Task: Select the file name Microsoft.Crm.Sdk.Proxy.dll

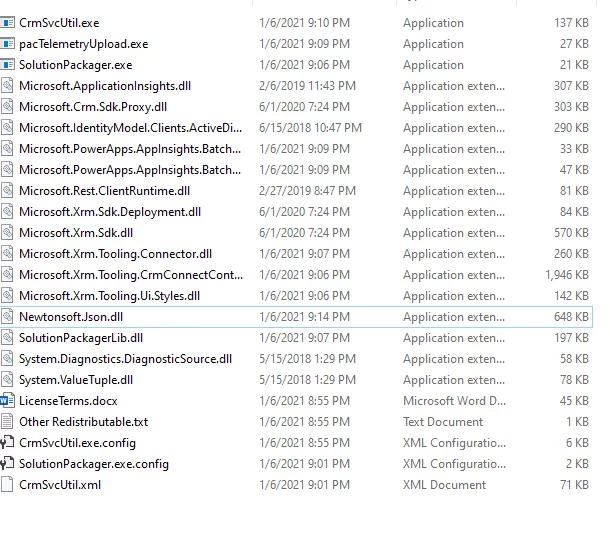Action: click(x=93, y=107)
